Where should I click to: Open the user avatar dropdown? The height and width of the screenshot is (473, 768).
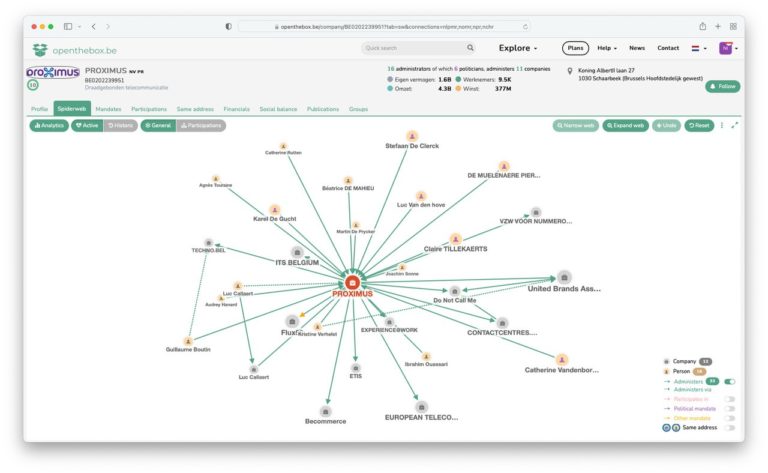(728, 48)
